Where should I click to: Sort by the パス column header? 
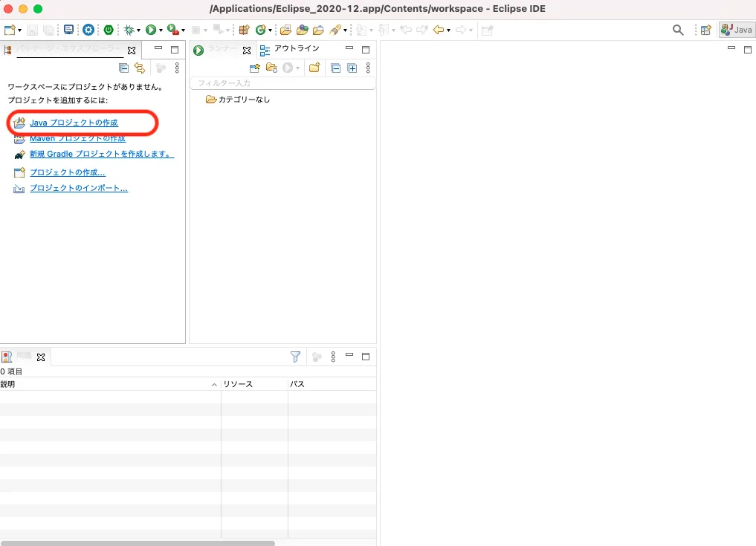332,384
